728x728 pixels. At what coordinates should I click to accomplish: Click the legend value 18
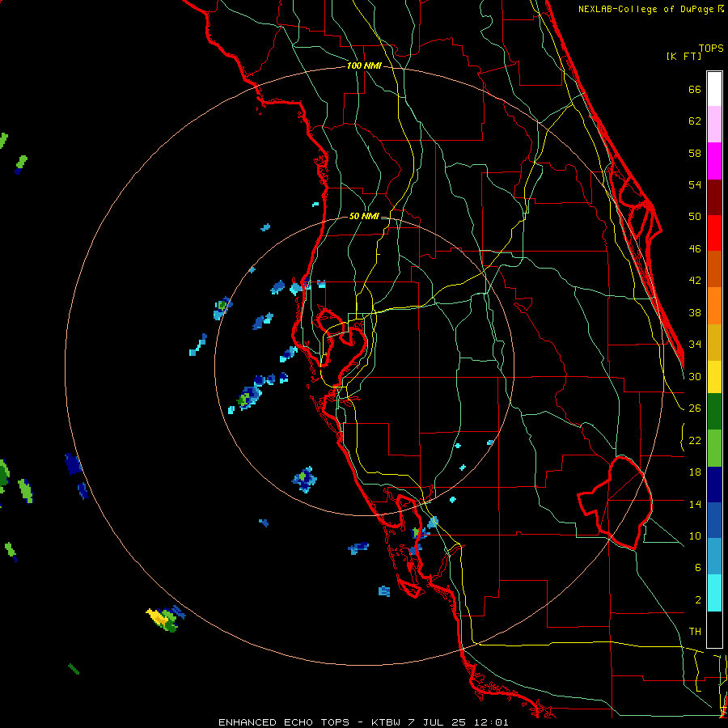(x=695, y=472)
